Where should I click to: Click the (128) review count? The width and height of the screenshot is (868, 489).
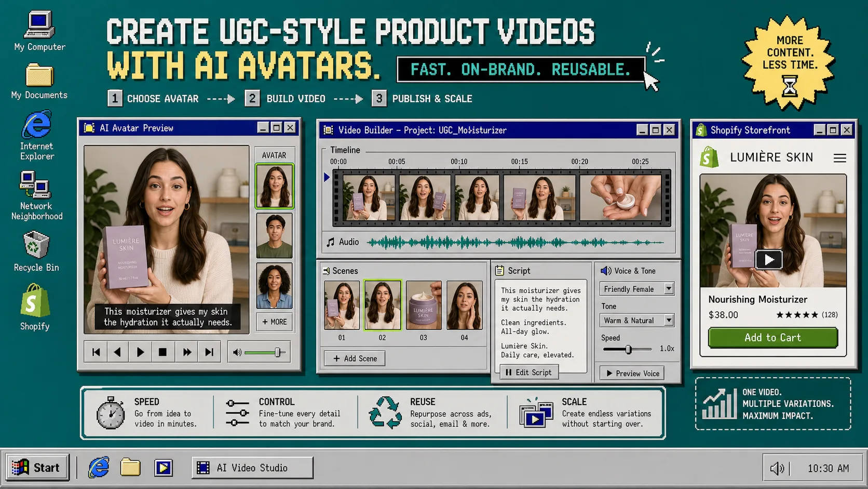pyautogui.click(x=830, y=315)
